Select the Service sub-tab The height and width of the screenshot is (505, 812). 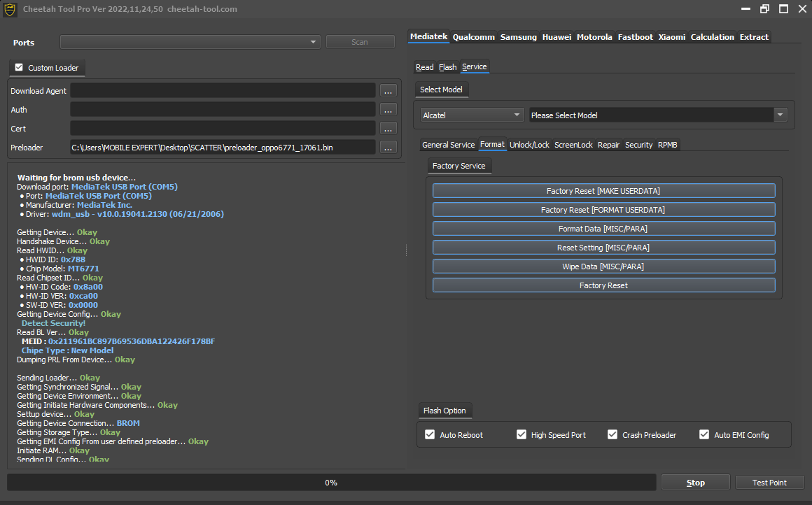475,66
